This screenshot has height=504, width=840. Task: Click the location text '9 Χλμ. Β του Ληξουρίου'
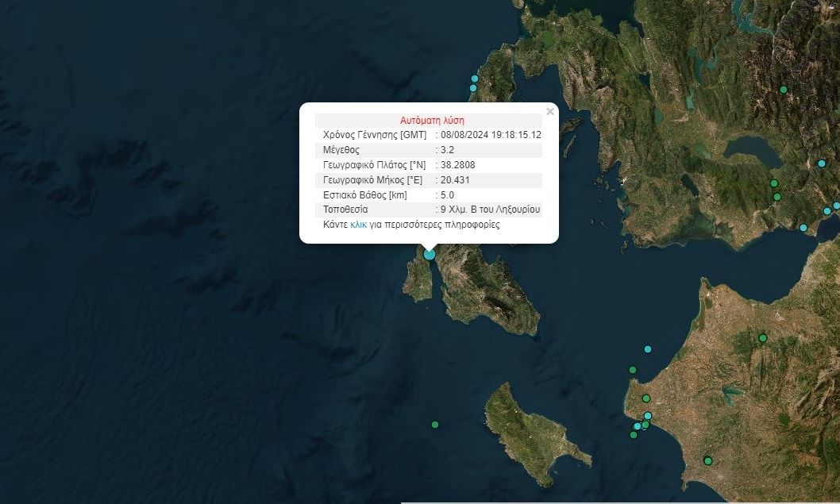(x=491, y=210)
